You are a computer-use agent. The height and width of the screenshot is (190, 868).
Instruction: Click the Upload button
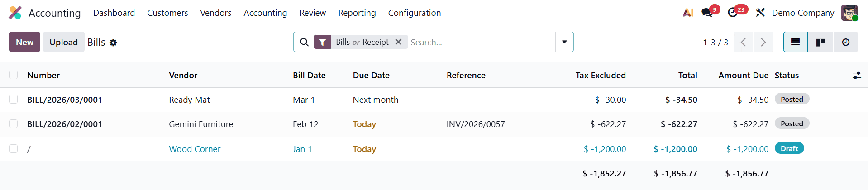pos(63,42)
